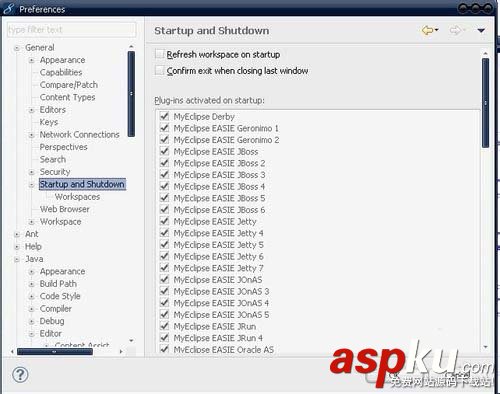This screenshot has height=394, width=500.
Task: Expand the Code Style node
Action: (32, 297)
